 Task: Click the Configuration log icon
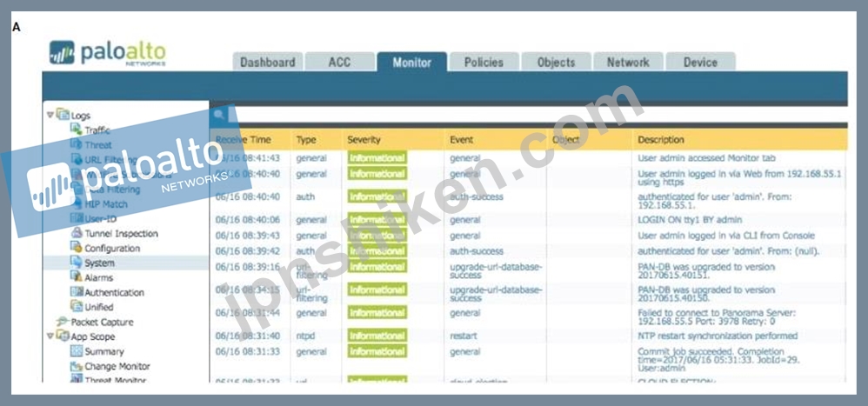coord(77,248)
